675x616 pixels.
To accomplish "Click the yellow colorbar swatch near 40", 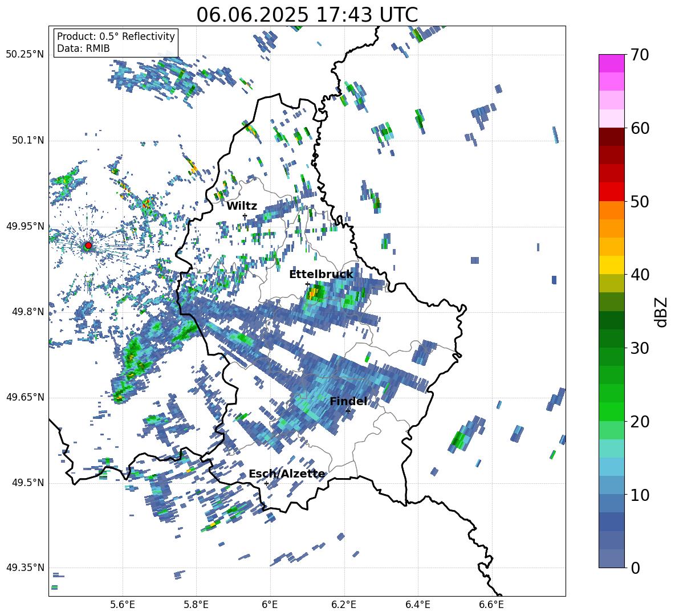I will [612, 265].
